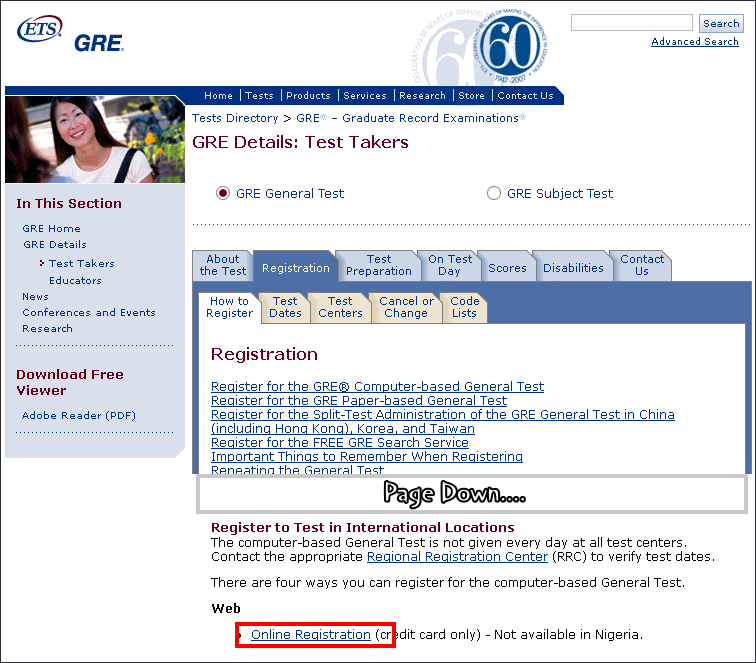The height and width of the screenshot is (663, 756).
Task: Open Register for the GRE Paper-based General Test
Action: [359, 400]
